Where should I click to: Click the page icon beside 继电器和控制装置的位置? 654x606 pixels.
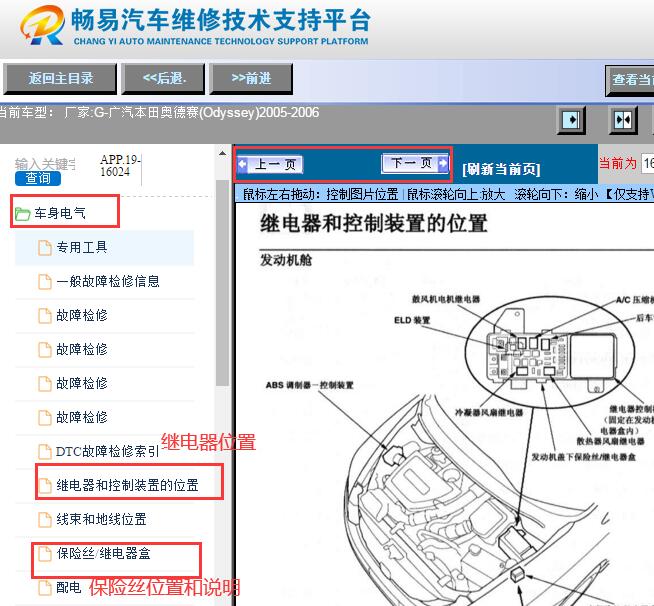[x=45, y=485]
